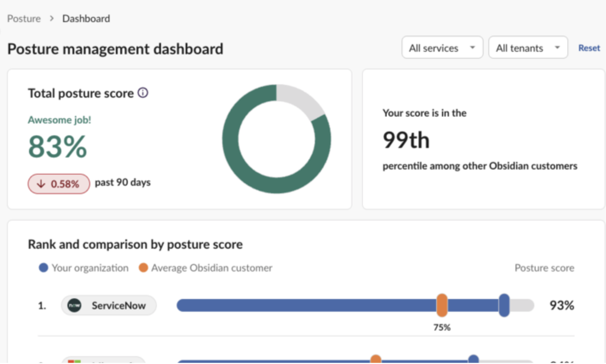606x364 pixels.
Task: Select the ServiceNow service chip
Action: [x=109, y=305]
